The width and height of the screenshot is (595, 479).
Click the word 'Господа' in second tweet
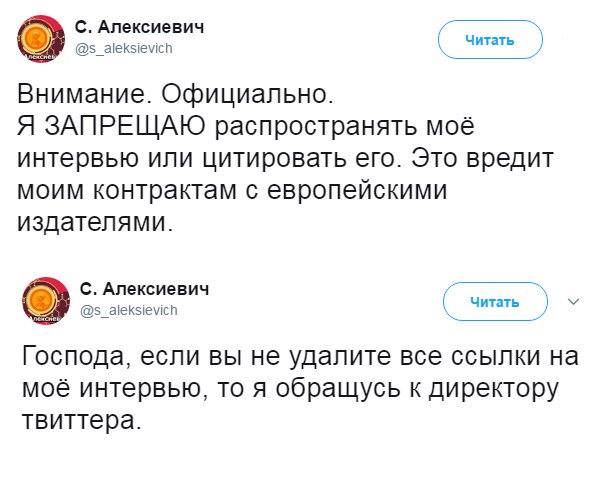(77, 357)
